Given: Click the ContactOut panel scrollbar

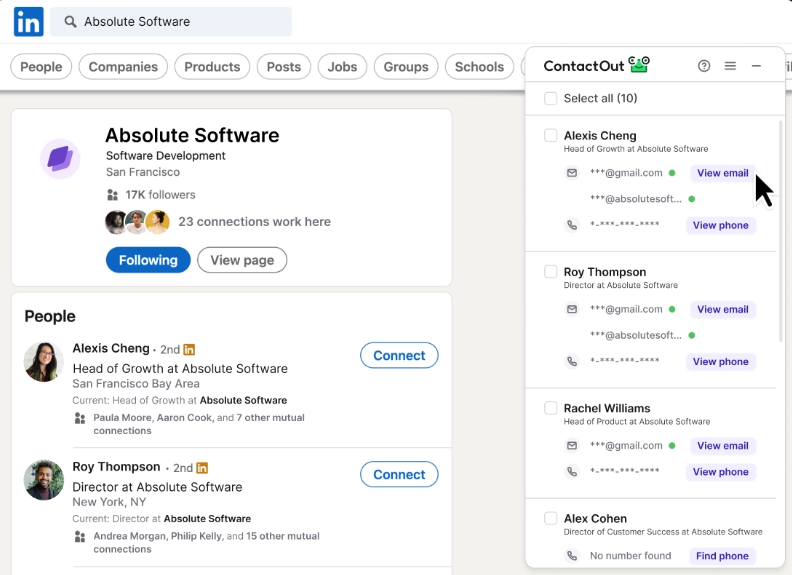Looking at the screenshot, I should (781, 231).
